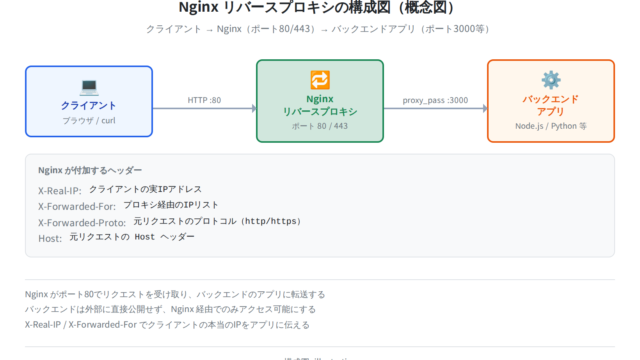Click the Host: header name
Screen dimensions: 640x360
point(50,238)
